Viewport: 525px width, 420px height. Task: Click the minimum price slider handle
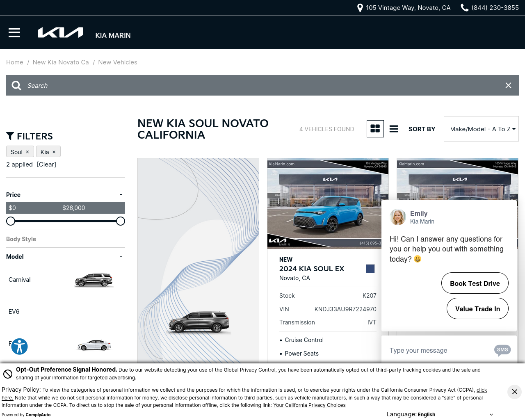[x=11, y=221]
